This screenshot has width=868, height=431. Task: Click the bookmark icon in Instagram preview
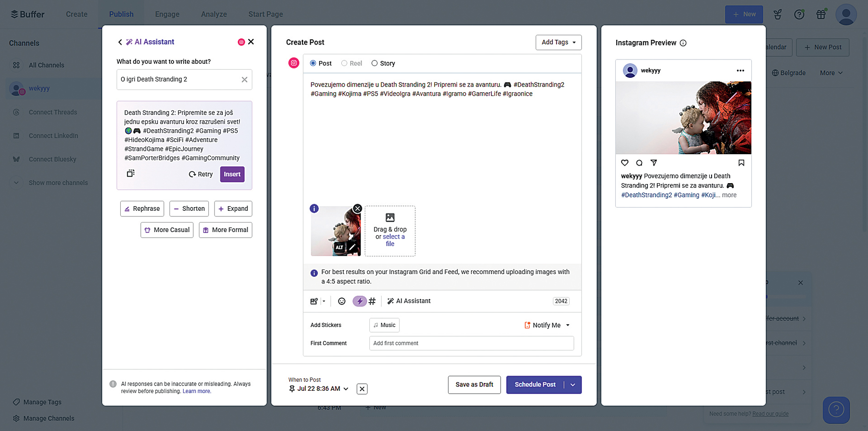pos(741,163)
